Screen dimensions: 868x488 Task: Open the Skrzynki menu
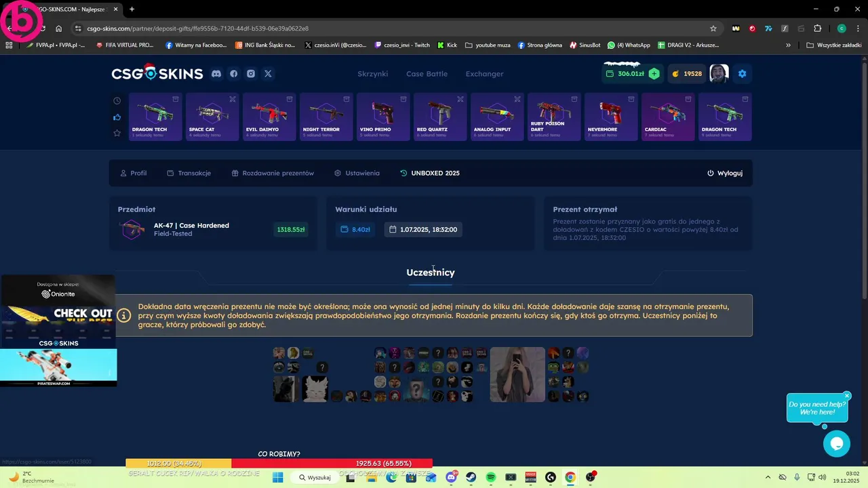[x=372, y=74]
